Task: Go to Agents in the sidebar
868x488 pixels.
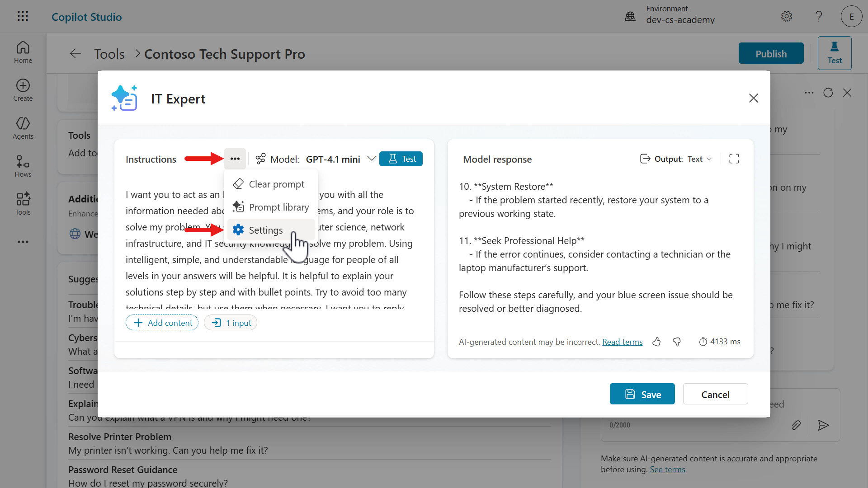Action: [x=23, y=128]
